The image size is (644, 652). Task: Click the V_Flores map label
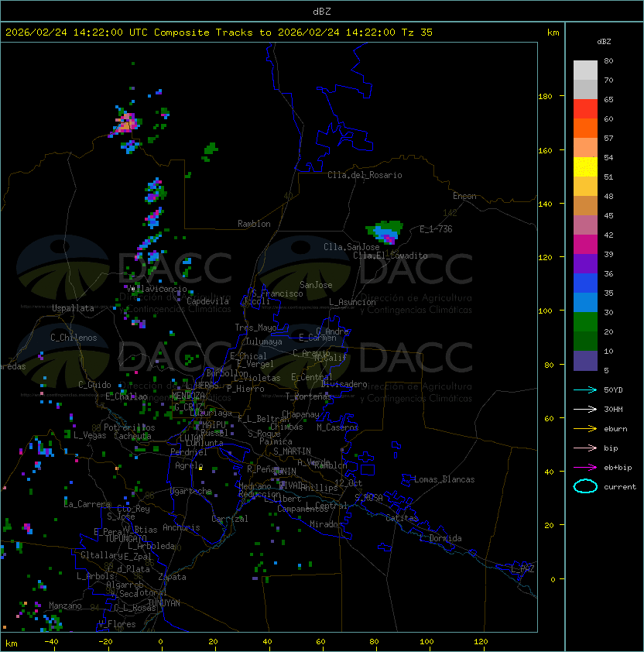(x=117, y=624)
